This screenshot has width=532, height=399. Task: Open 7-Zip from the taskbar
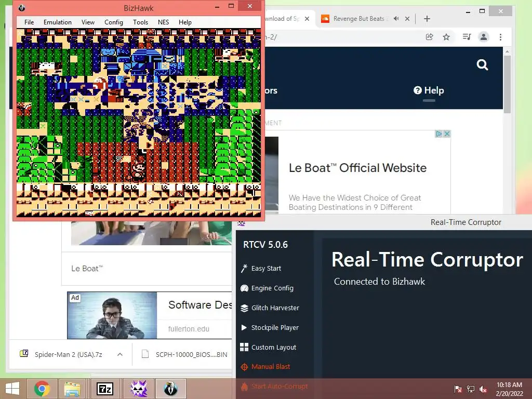click(105, 389)
